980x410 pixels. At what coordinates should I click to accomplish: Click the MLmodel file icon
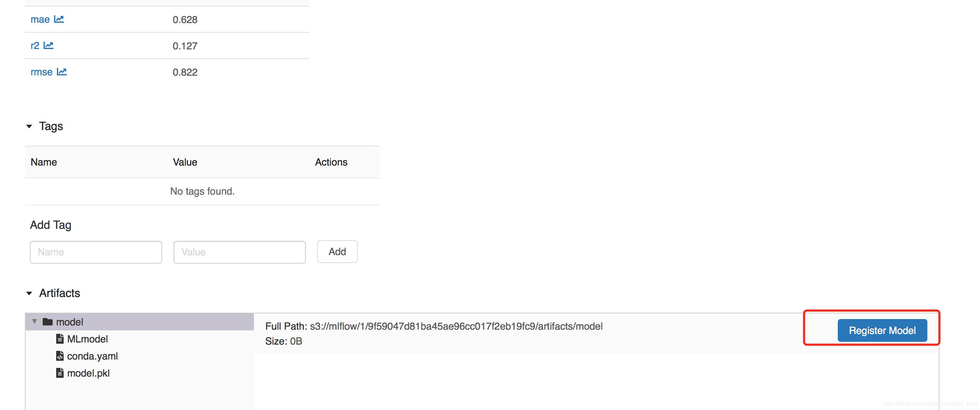tap(59, 338)
